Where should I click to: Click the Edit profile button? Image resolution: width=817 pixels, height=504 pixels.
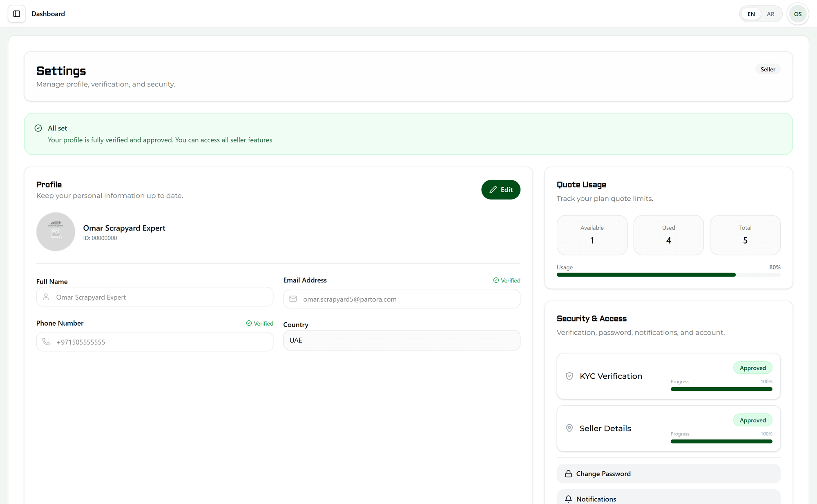coord(500,190)
